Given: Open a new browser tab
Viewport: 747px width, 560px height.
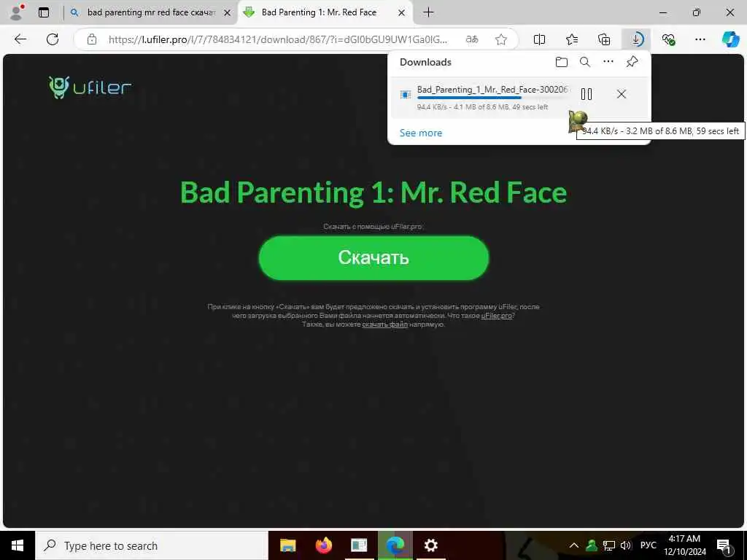Looking at the screenshot, I should (428, 12).
